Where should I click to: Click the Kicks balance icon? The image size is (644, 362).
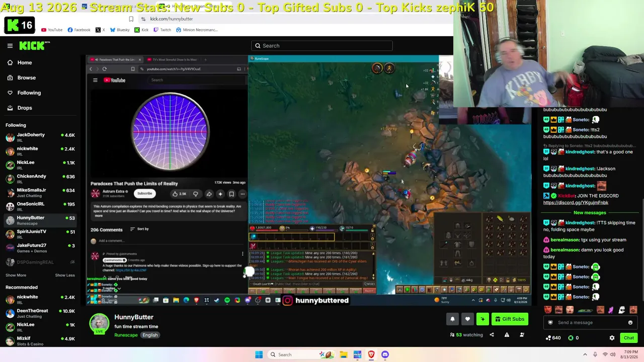571,338
